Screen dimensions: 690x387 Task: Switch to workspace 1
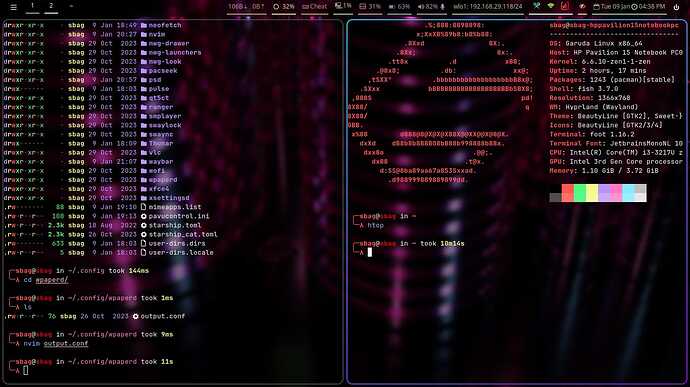[33, 6]
